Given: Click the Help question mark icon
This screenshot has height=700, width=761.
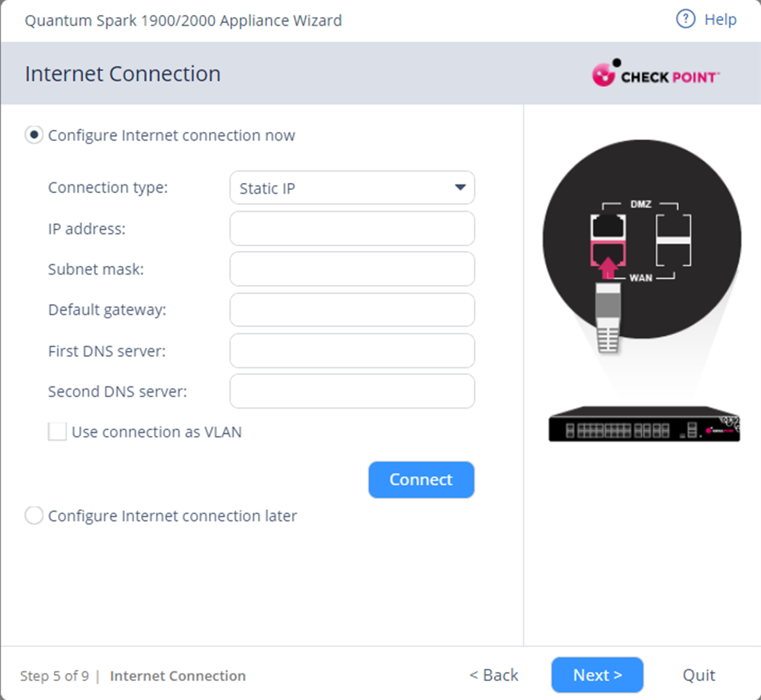Looking at the screenshot, I should pos(685,20).
